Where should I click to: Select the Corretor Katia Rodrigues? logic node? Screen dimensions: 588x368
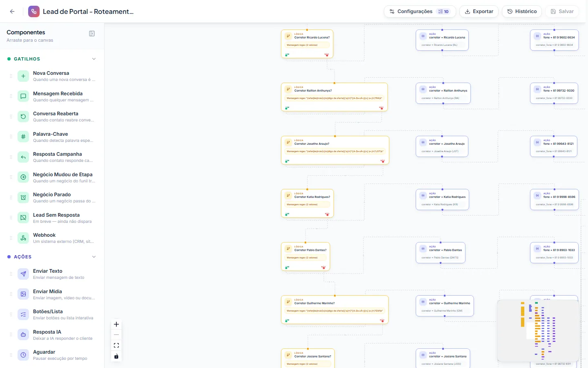pos(307,203)
